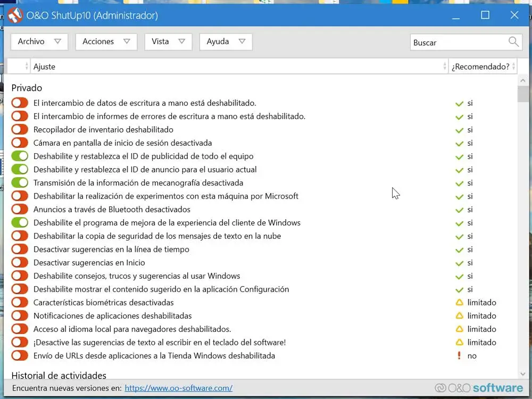Click 'limitado' label on Características biométricas row
The image size is (532, 399).
(482, 302)
